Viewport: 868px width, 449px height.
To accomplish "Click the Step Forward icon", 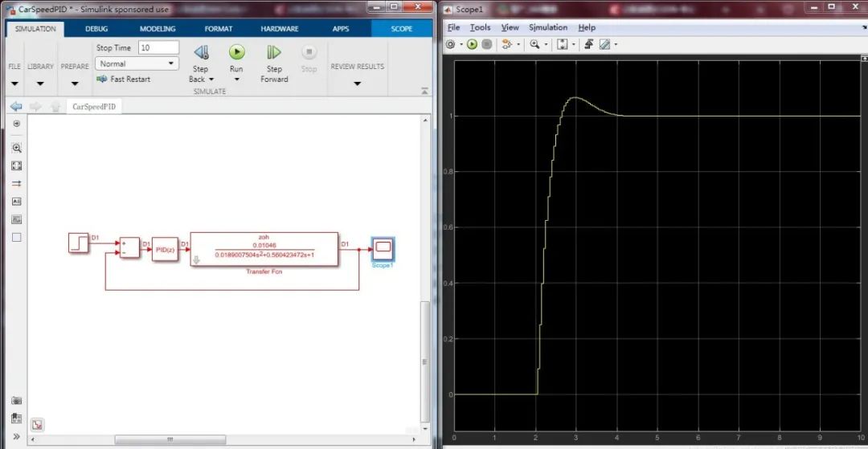I will [274, 52].
